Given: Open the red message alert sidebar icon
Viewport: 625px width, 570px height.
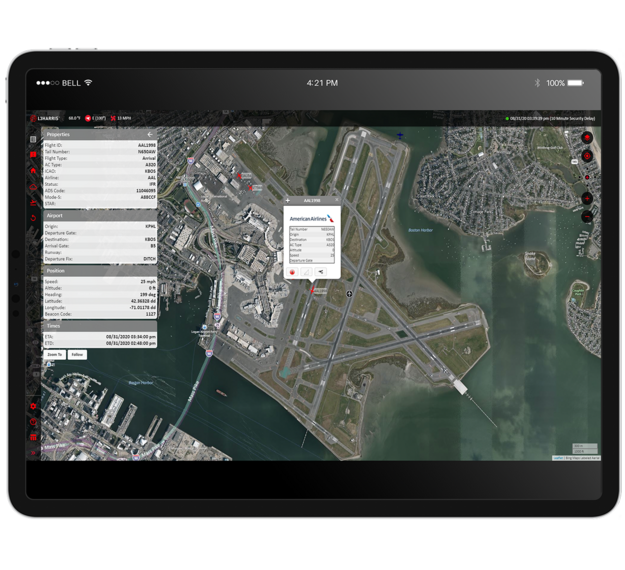Looking at the screenshot, I should 33,155.
